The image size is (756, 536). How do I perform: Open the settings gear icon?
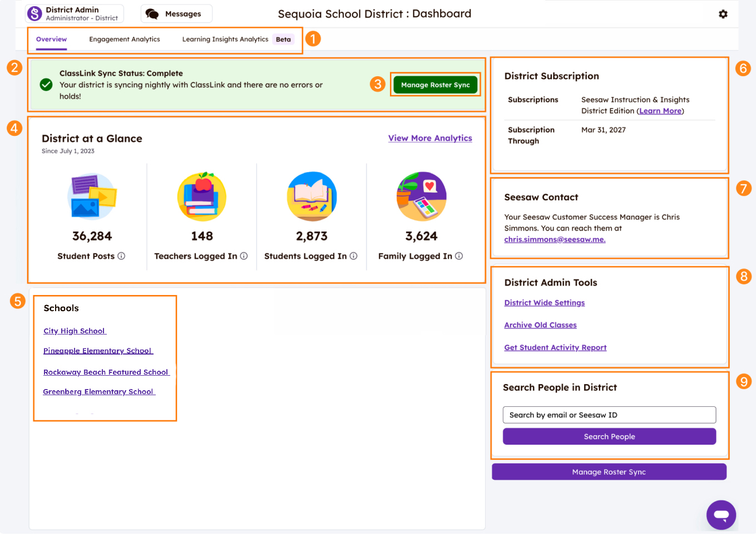(723, 13)
